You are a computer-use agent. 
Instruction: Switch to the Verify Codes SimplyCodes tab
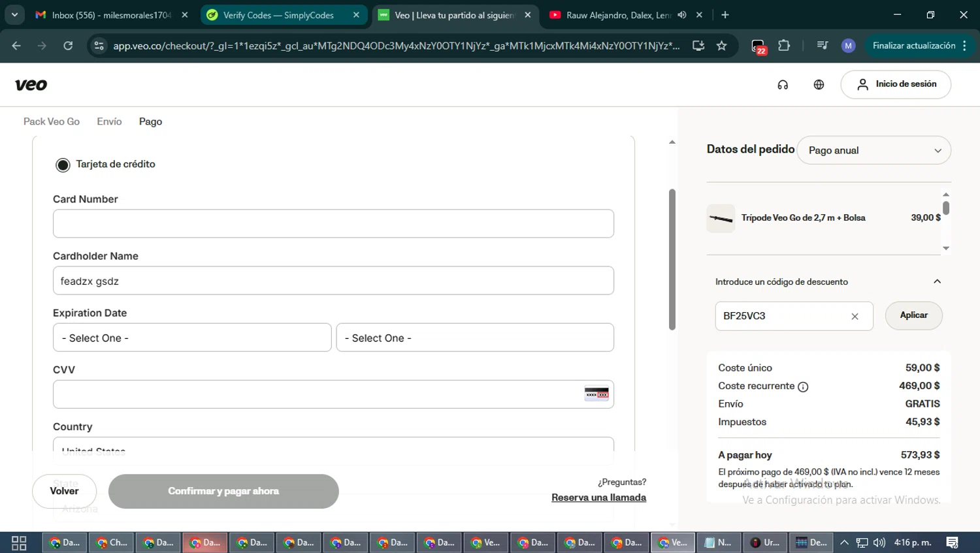pyautogui.click(x=282, y=15)
